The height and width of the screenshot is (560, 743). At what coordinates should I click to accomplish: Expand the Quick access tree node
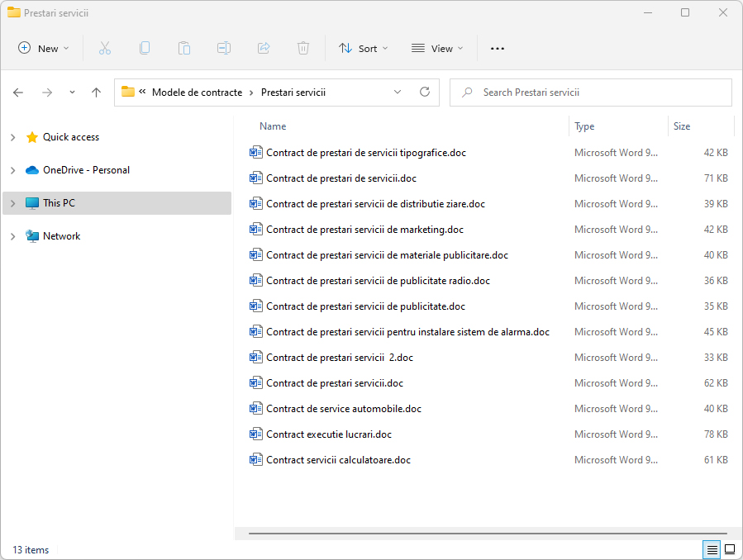pos(12,137)
